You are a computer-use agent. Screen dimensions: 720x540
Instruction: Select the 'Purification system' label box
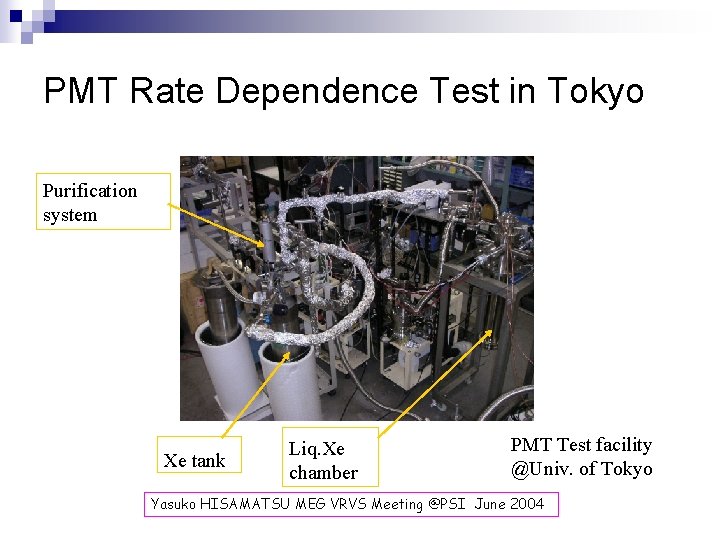[103, 201]
